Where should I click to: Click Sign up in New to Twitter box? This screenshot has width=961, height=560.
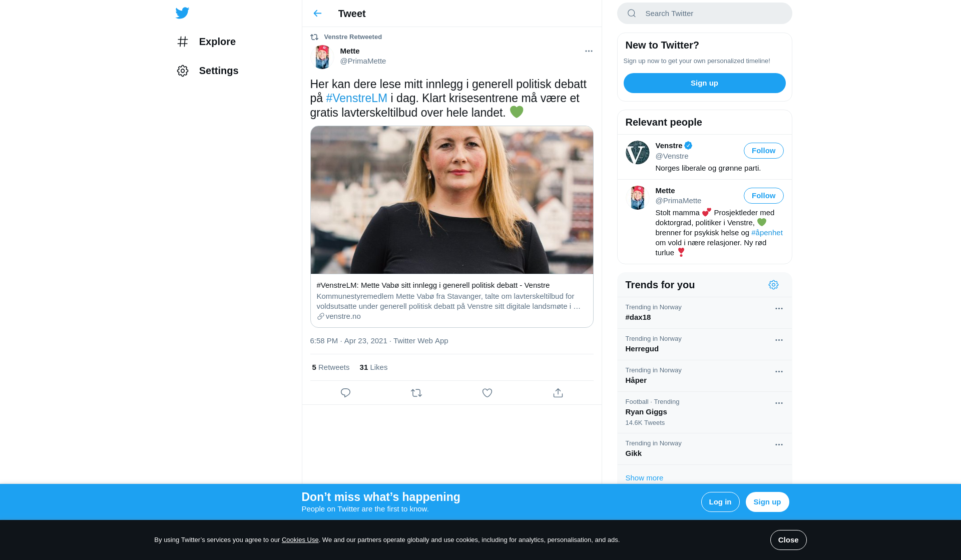click(704, 83)
